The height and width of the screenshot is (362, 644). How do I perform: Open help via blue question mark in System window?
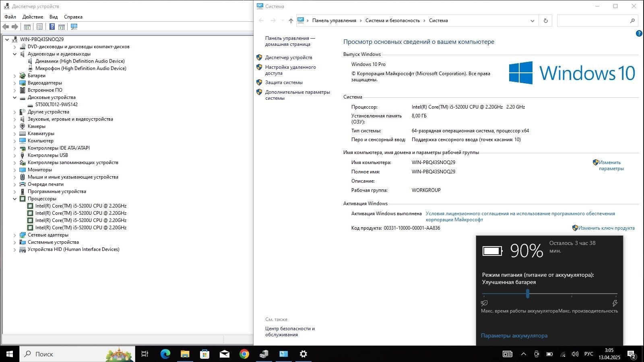[639, 33]
